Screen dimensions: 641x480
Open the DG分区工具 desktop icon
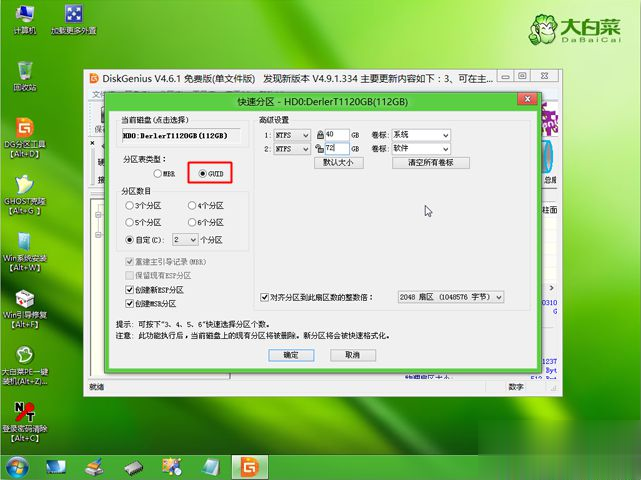click(24, 130)
